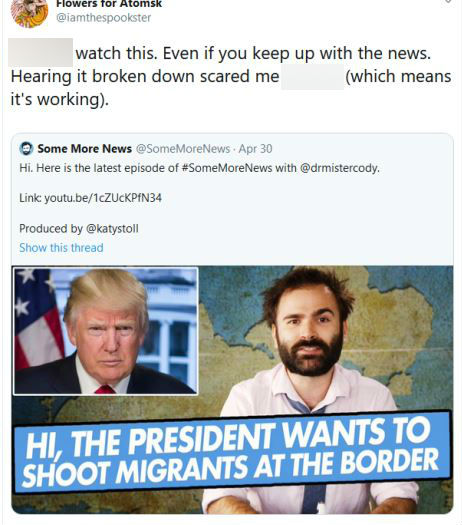Open youtu.be/1cZUcKPfN34 video link

coord(103,198)
